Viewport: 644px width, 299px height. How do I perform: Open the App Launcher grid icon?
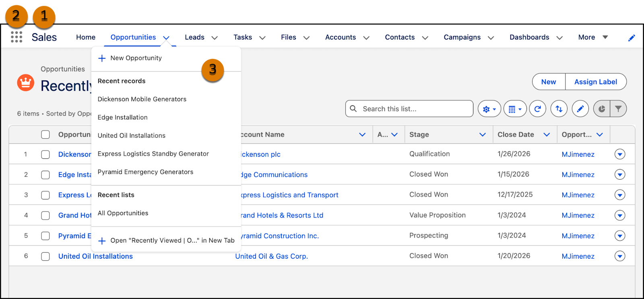(17, 37)
